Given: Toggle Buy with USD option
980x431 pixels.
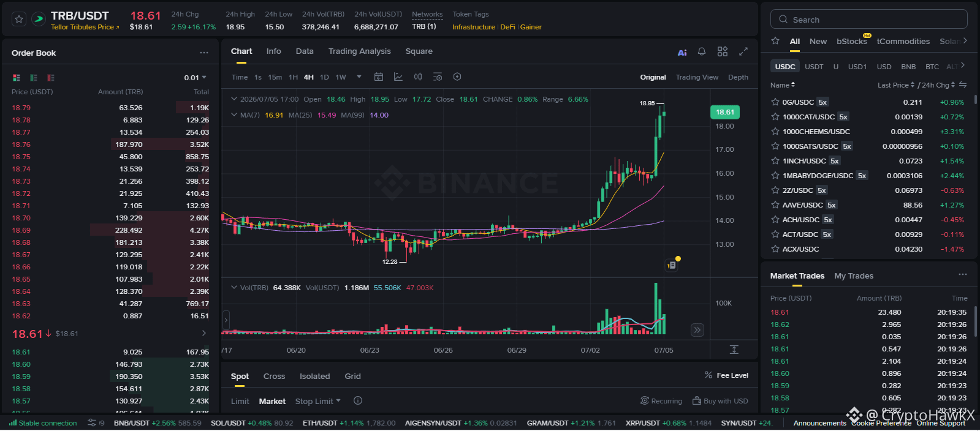Looking at the screenshot, I should (x=720, y=401).
